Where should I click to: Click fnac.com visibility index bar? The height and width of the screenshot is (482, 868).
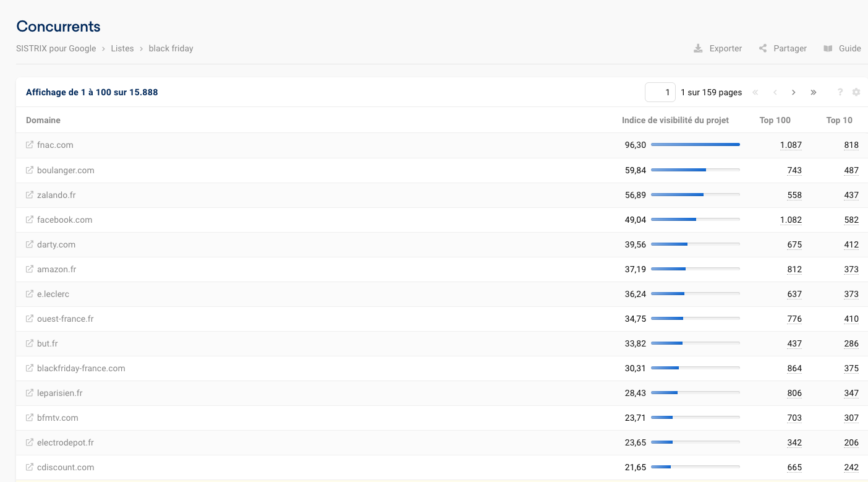click(x=695, y=145)
